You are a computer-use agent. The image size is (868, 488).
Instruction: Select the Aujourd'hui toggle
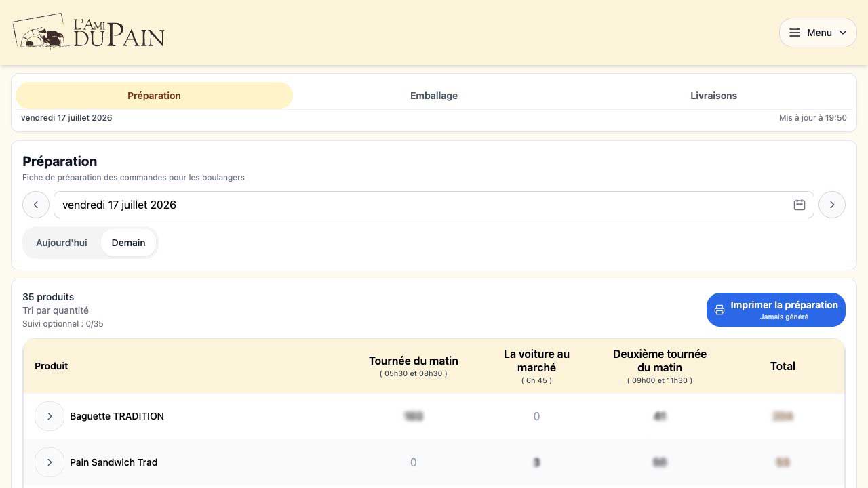click(62, 243)
